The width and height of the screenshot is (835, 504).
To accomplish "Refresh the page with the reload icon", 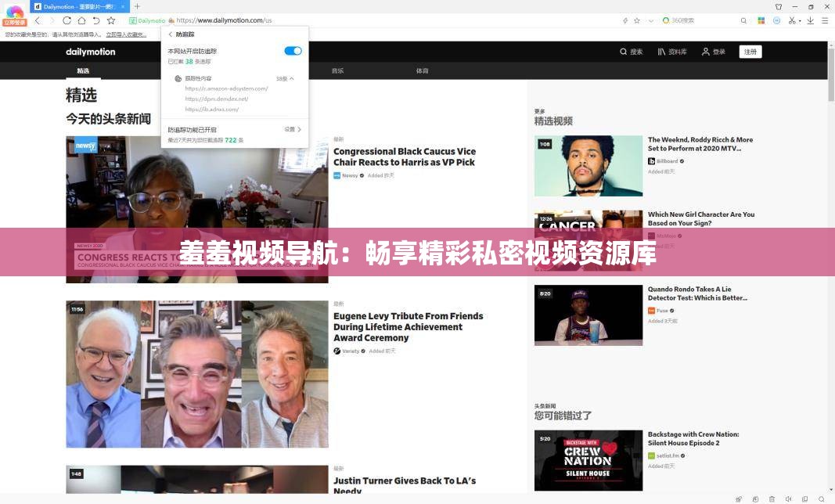I will click(67, 20).
